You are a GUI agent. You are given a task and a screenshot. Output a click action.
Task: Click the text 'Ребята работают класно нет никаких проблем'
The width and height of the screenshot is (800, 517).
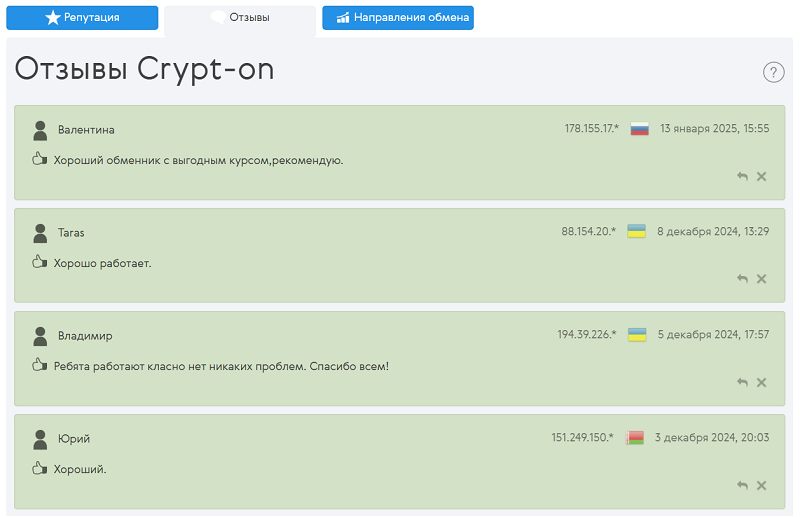[x=180, y=366]
